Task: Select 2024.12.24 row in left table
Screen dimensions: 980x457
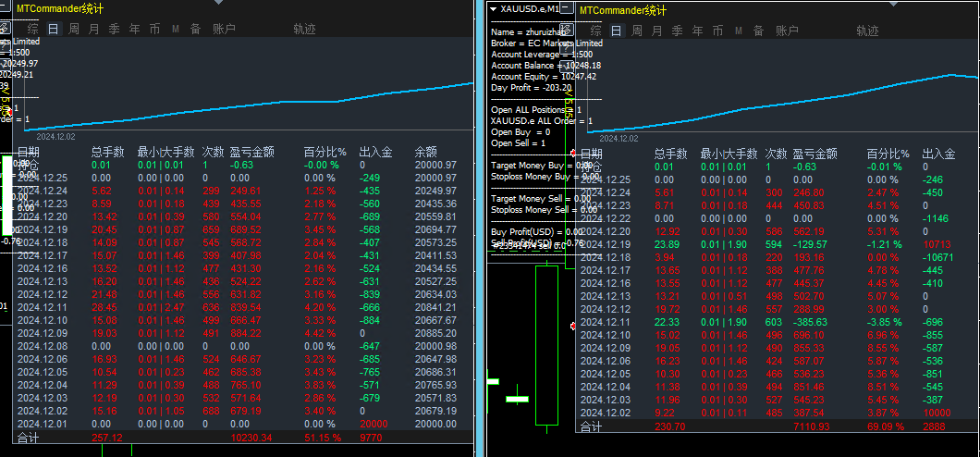Action: coord(244,191)
